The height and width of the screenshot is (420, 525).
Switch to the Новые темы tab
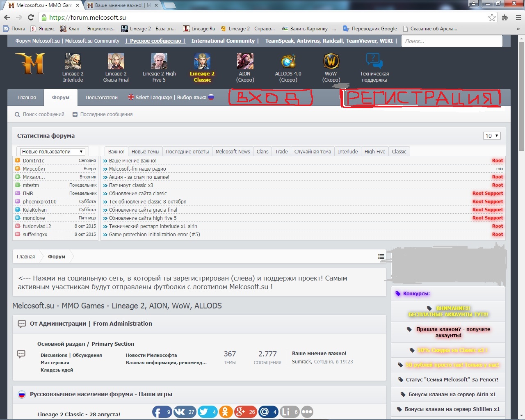(x=145, y=151)
